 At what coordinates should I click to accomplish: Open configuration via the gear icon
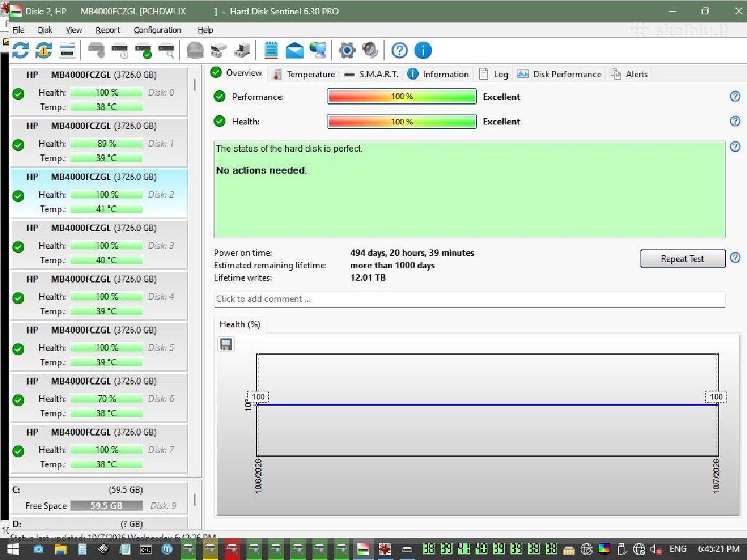(347, 50)
